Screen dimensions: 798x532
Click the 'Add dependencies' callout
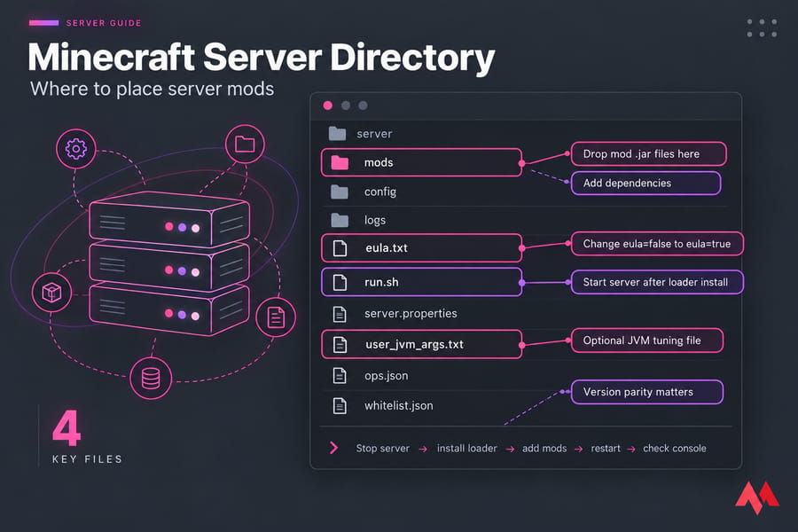pyautogui.click(x=645, y=184)
